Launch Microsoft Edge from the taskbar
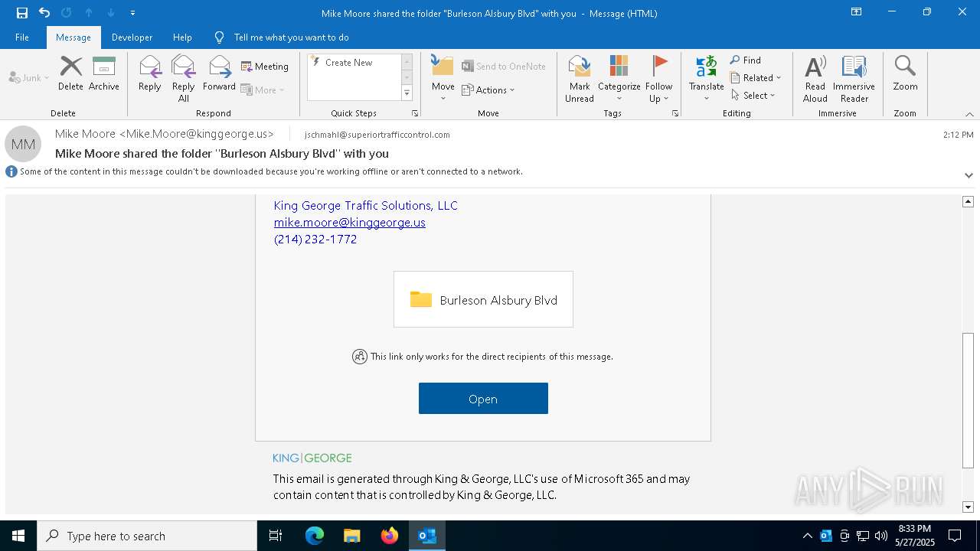Image resolution: width=980 pixels, height=551 pixels. coord(315,536)
